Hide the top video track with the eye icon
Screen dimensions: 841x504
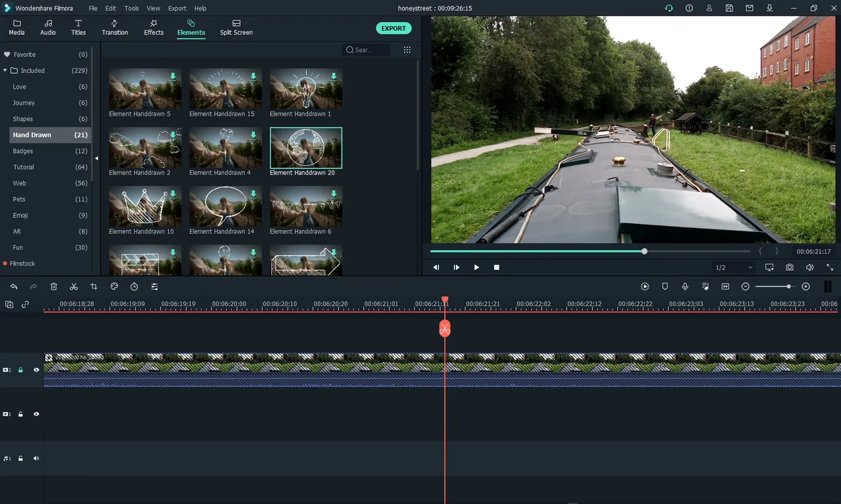[36, 369]
